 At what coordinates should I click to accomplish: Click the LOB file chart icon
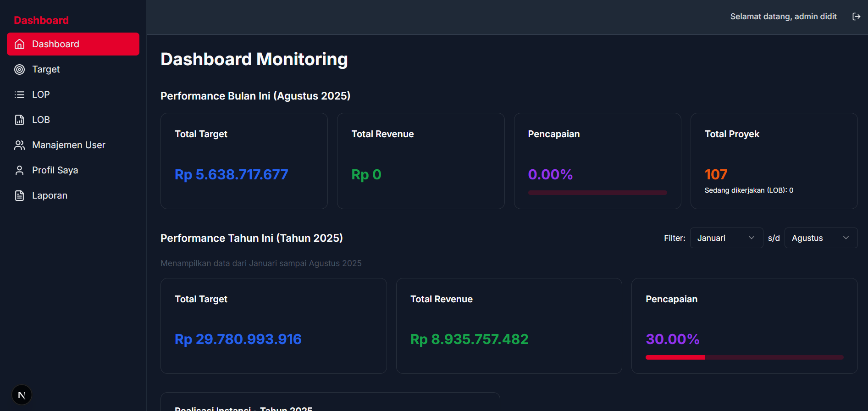point(19,120)
